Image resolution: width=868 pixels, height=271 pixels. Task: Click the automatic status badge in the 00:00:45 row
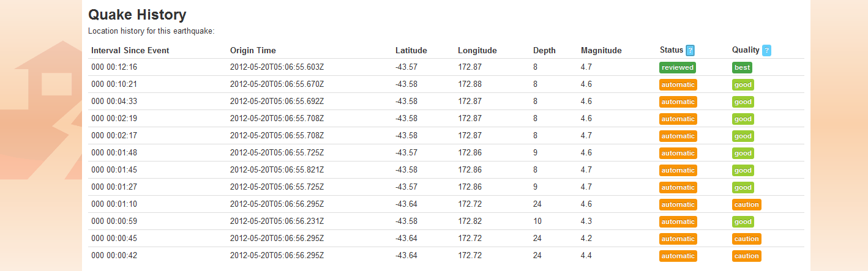click(678, 239)
